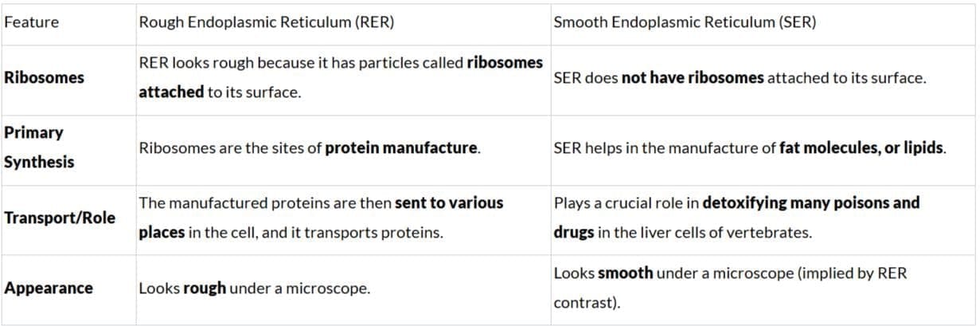
Task: Select the "Rough Endoplasmic Reticulum (RER)" header
Action: [267, 22]
